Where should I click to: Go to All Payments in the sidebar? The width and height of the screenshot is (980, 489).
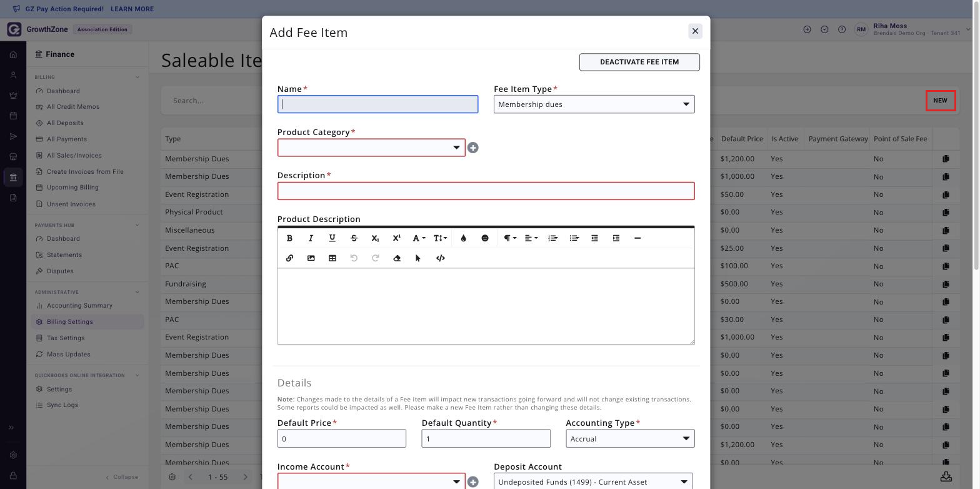pyautogui.click(x=67, y=139)
